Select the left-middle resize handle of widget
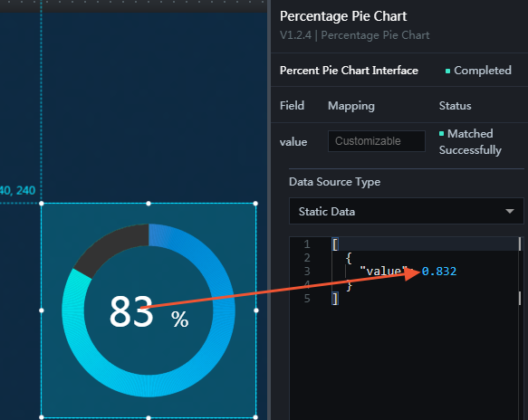 (42, 310)
